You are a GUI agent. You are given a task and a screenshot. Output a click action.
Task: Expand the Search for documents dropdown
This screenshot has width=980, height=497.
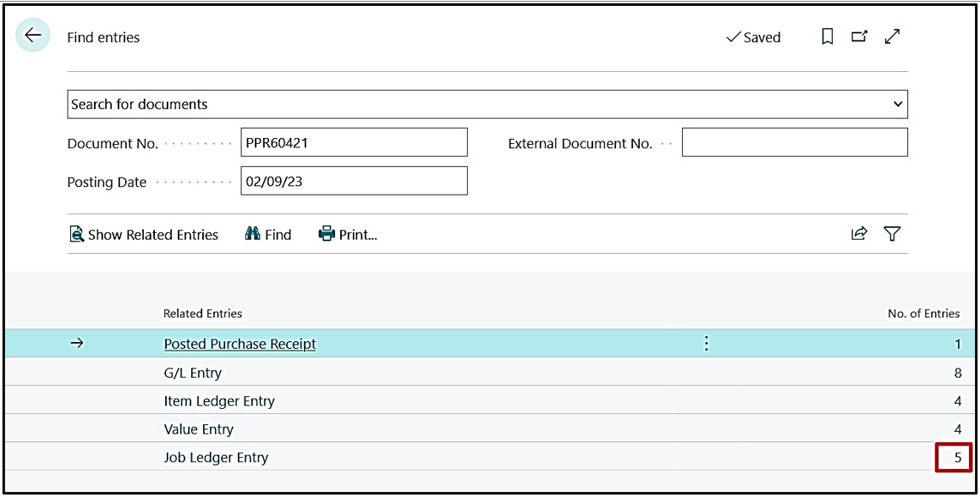tap(897, 104)
